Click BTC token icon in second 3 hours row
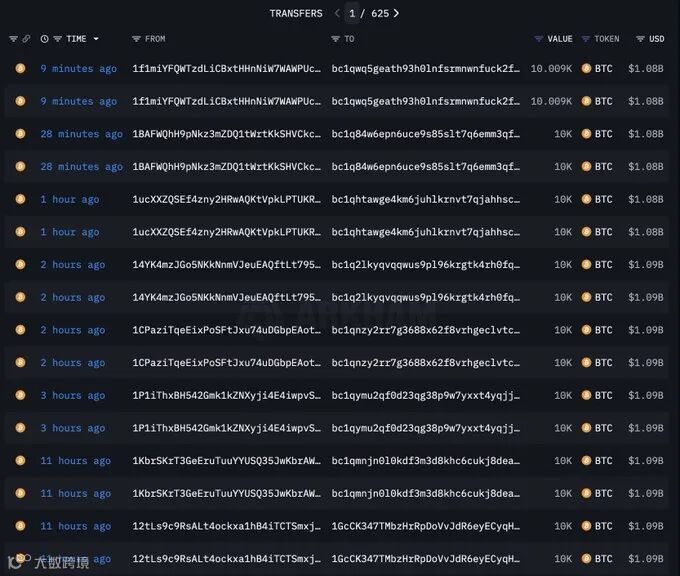Viewport: 680px width, 576px height. (586, 428)
